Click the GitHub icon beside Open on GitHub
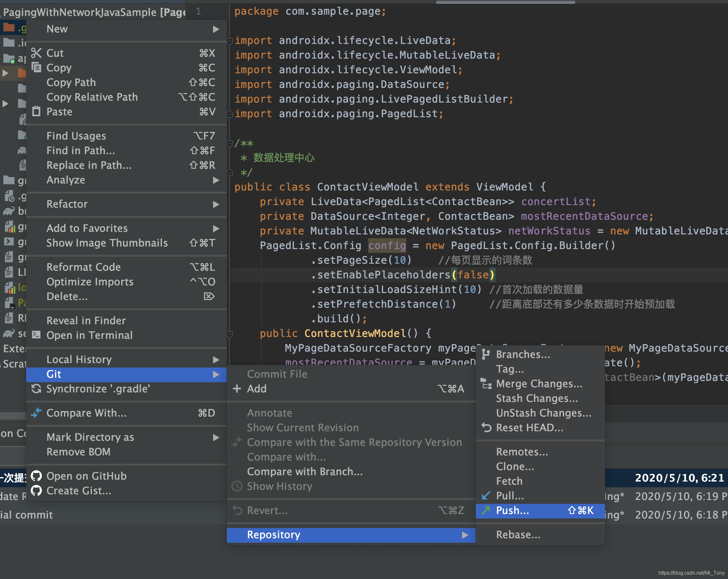This screenshot has height=579, width=728. [x=36, y=476]
